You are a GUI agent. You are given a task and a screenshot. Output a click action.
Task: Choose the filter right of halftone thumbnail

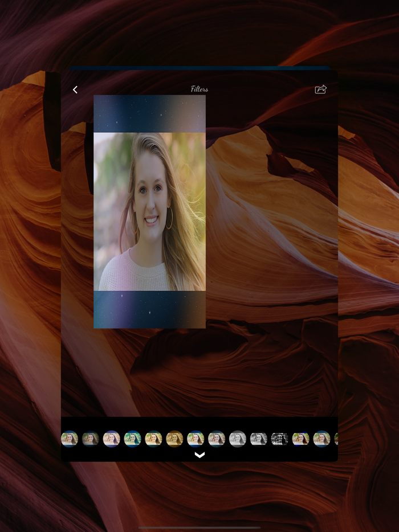(x=300, y=439)
